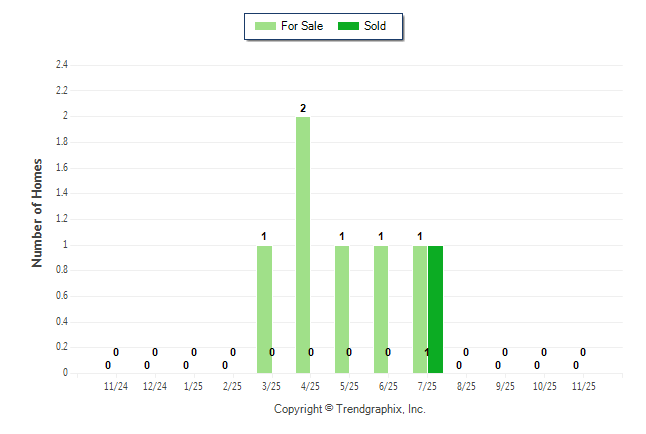Click the data label 2 above 4/25 bar
The height and width of the screenshot is (434, 646).
tap(303, 108)
